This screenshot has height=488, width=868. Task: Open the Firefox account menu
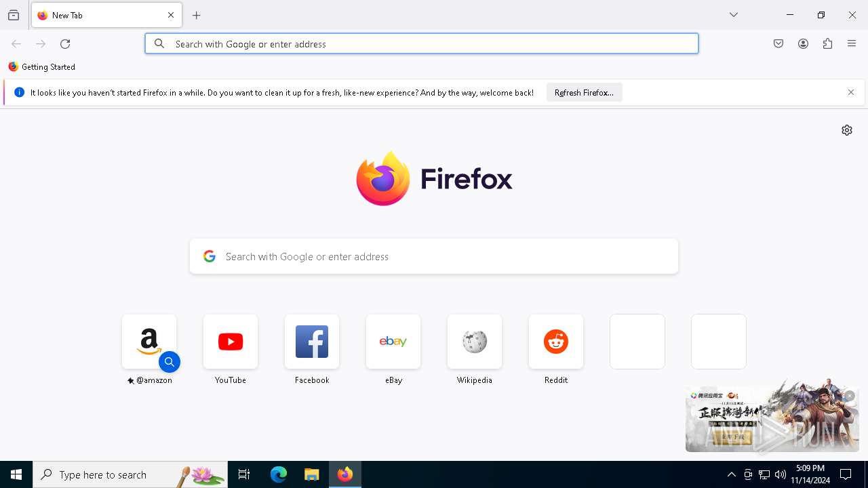click(x=803, y=44)
